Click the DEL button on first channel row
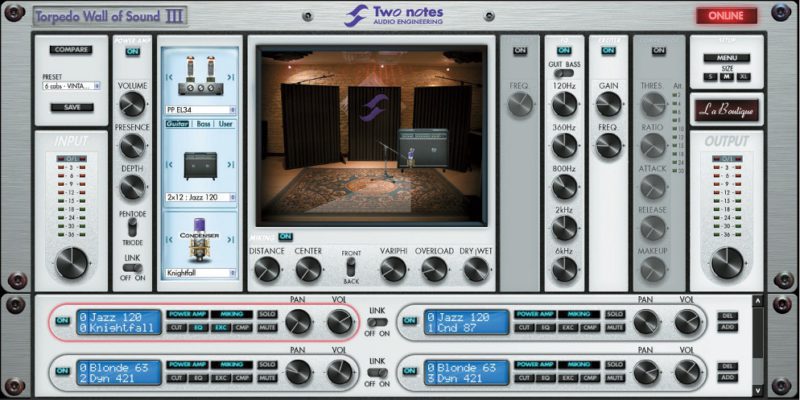Image resolution: width=800 pixels, height=400 pixels. [728, 316]
